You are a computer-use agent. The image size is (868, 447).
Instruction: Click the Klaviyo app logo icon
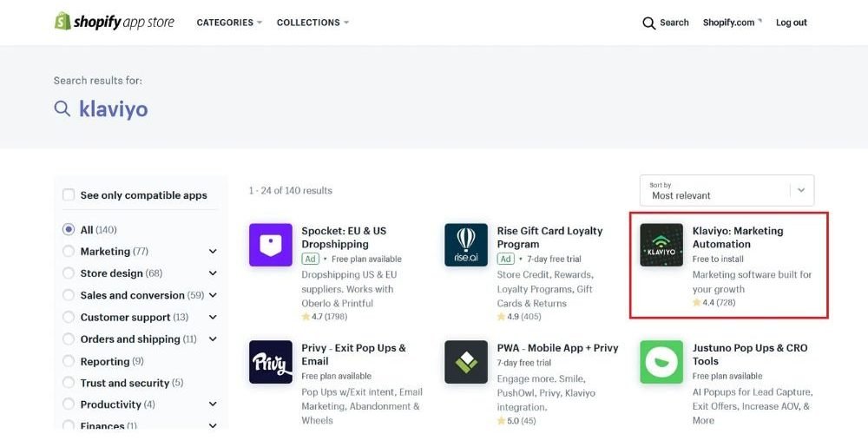661,245
